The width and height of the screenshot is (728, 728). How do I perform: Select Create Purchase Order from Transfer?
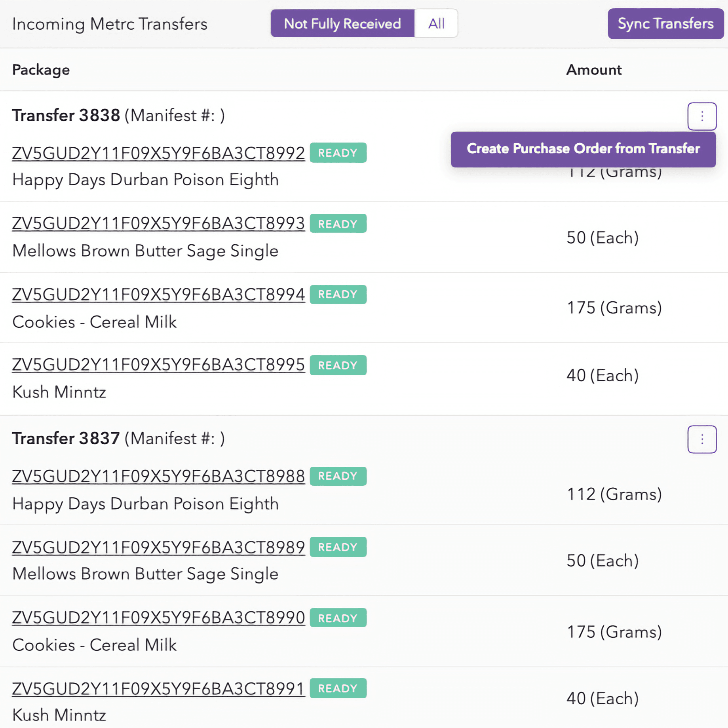[x=583, y=149]
